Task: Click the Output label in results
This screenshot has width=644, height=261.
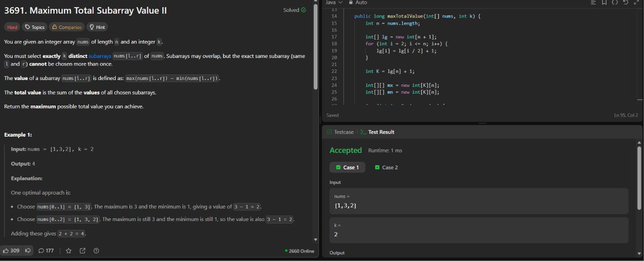Action: click(337, 253)
